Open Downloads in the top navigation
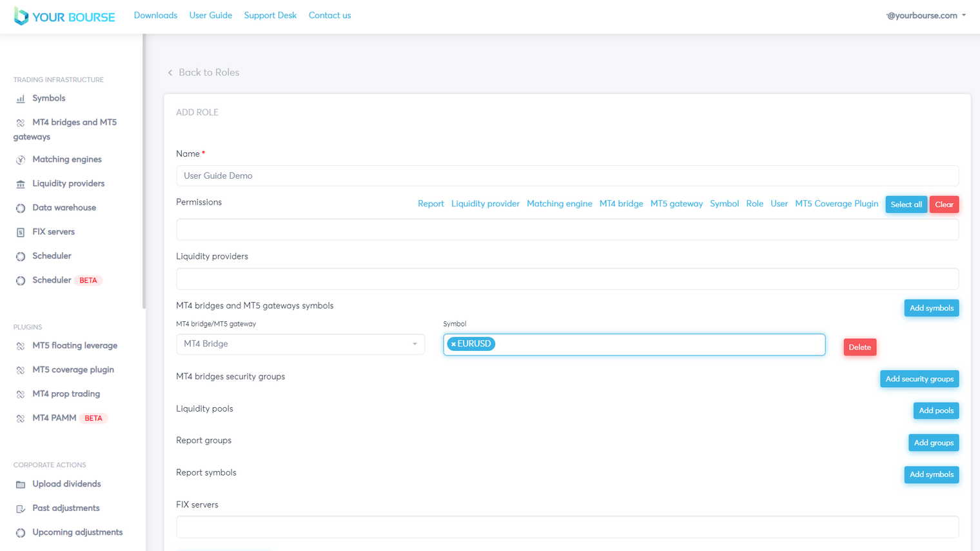 [x=155, y=15]
